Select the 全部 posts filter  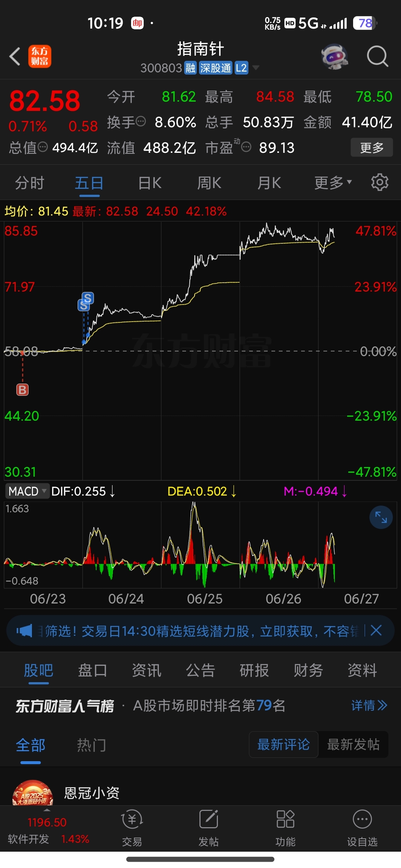(x=30, y=745)
